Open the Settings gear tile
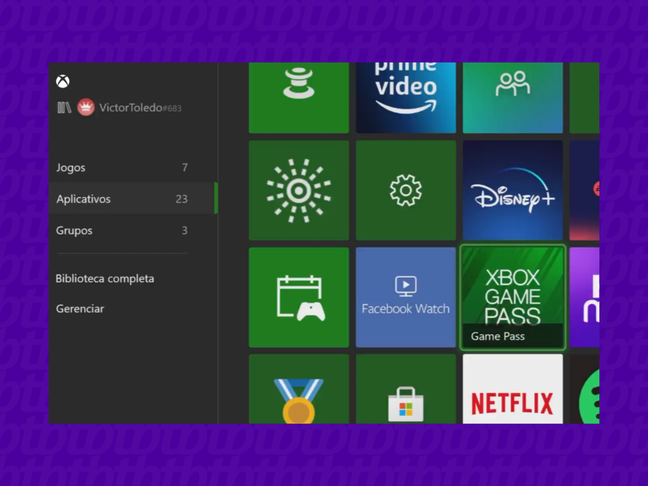This screenshot has width=648, height=486. (x=406, y=190)
